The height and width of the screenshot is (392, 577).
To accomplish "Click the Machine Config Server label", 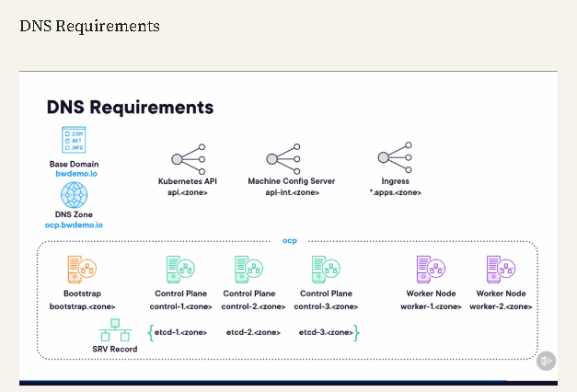I will [292, 181].
